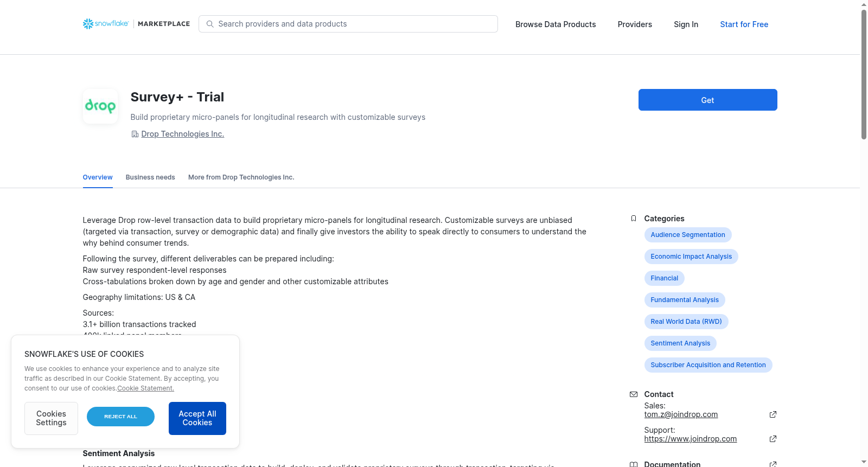The height and width of the screenshot is (467, 868).
Task: Click the Categories bookmark icon
Action: pyautogui.click(x=634, y=219)
